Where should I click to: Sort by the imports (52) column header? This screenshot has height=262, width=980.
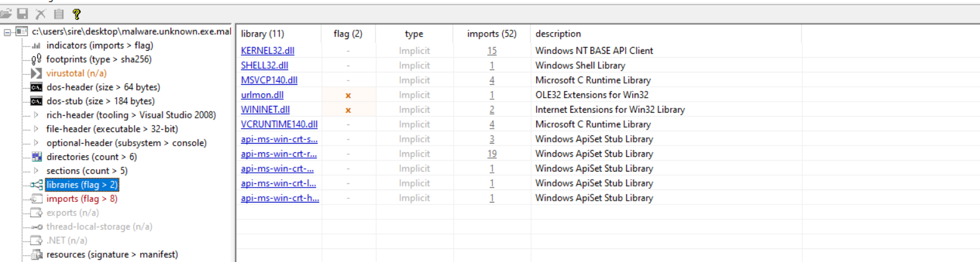(x=492, y=34)
